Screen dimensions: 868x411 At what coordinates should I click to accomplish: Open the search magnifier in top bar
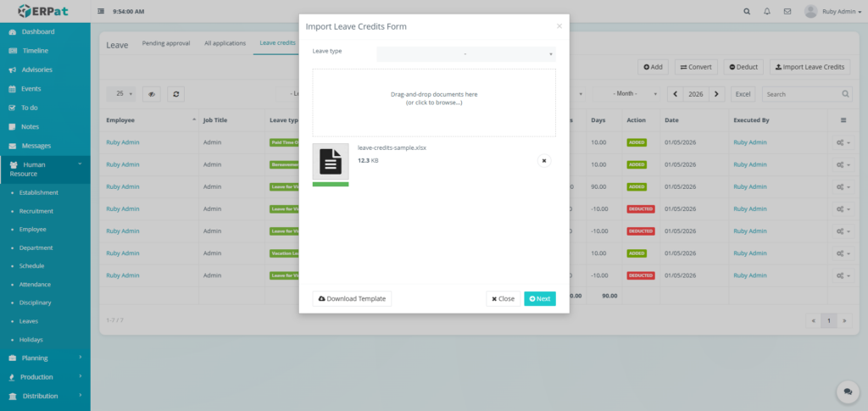click(748, 11)
